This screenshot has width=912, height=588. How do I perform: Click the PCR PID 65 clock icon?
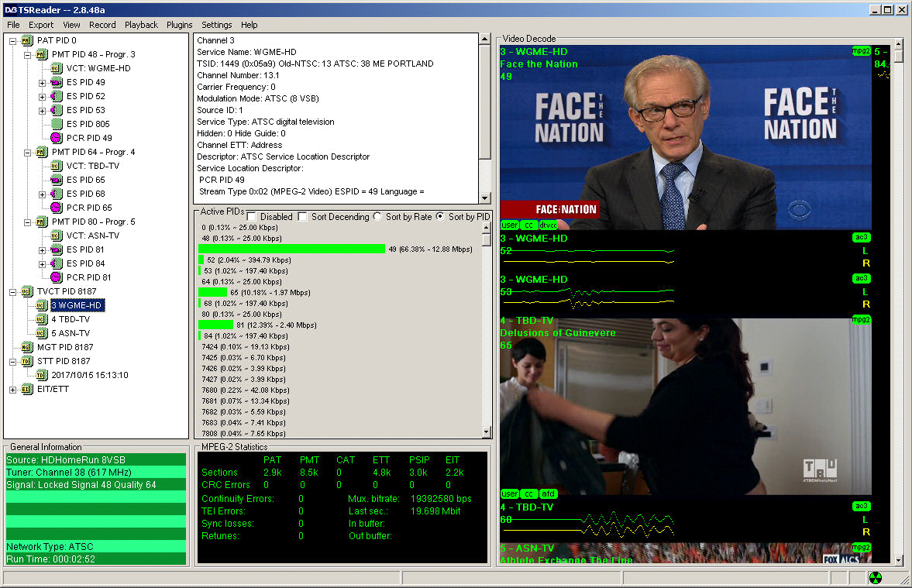[x=56, y=208]
